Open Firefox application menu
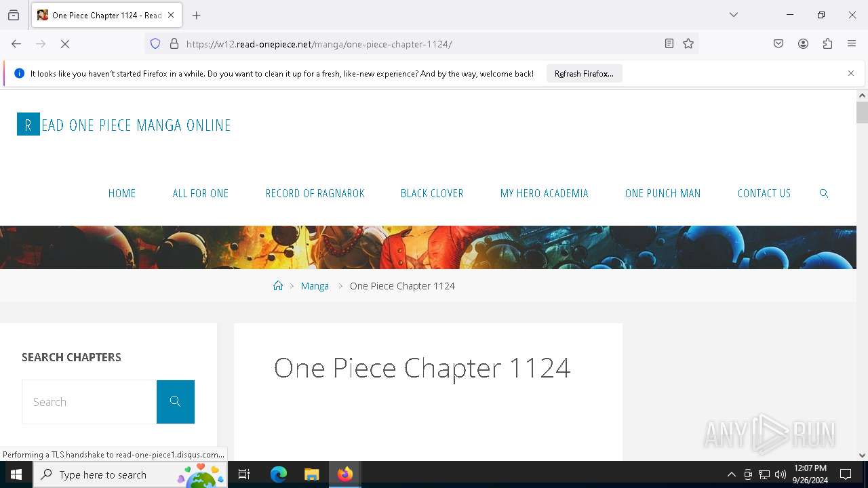The height and width of the screenshot is (488, 868). point(852,44)
